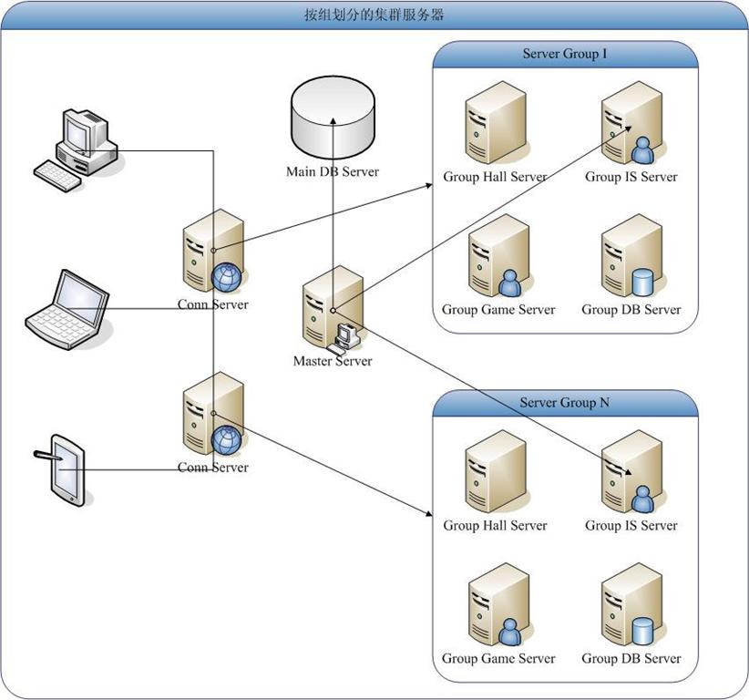
Task: Select the Master Server icon
Action: click(333, 309)
